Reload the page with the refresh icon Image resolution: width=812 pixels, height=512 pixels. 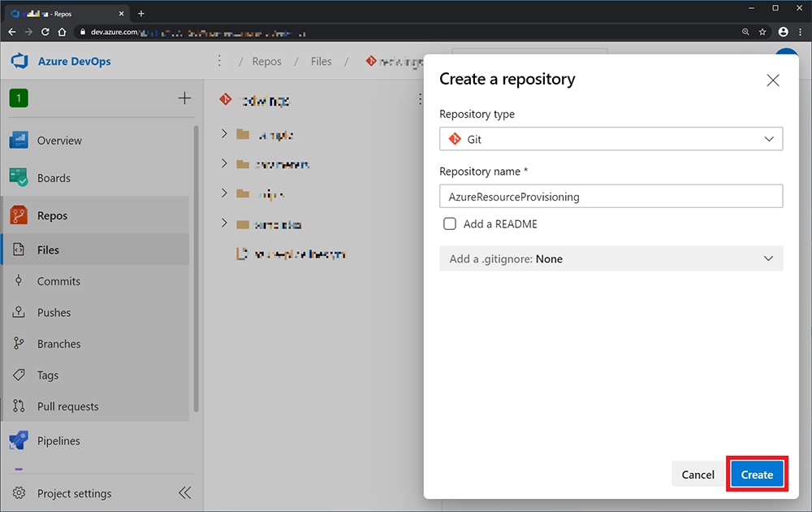45,33
